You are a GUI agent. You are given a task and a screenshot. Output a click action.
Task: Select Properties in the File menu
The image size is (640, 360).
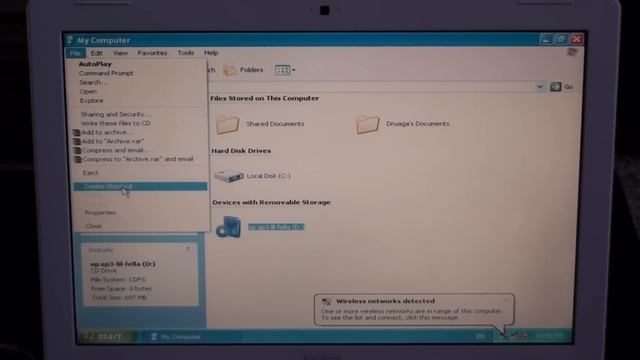(100, 213)
